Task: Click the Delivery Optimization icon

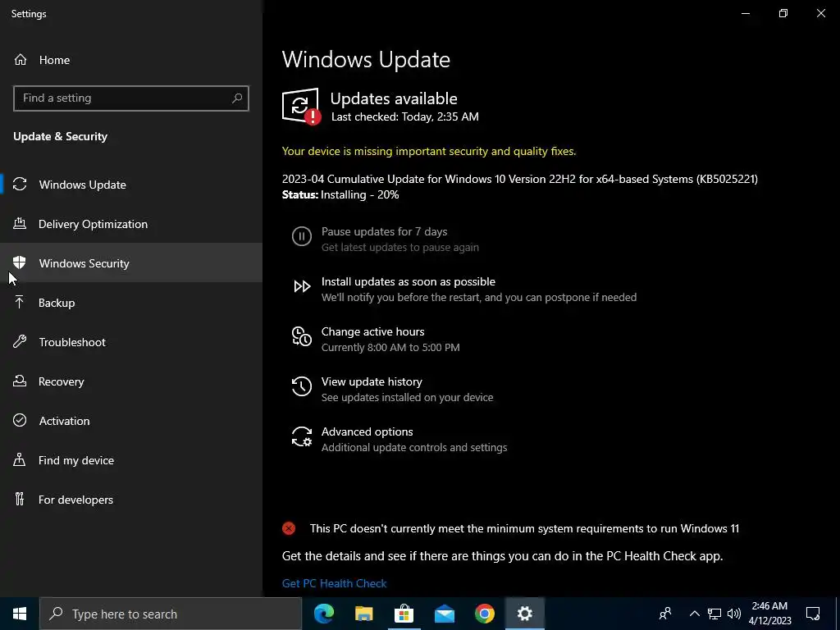Action: (20, 223)
